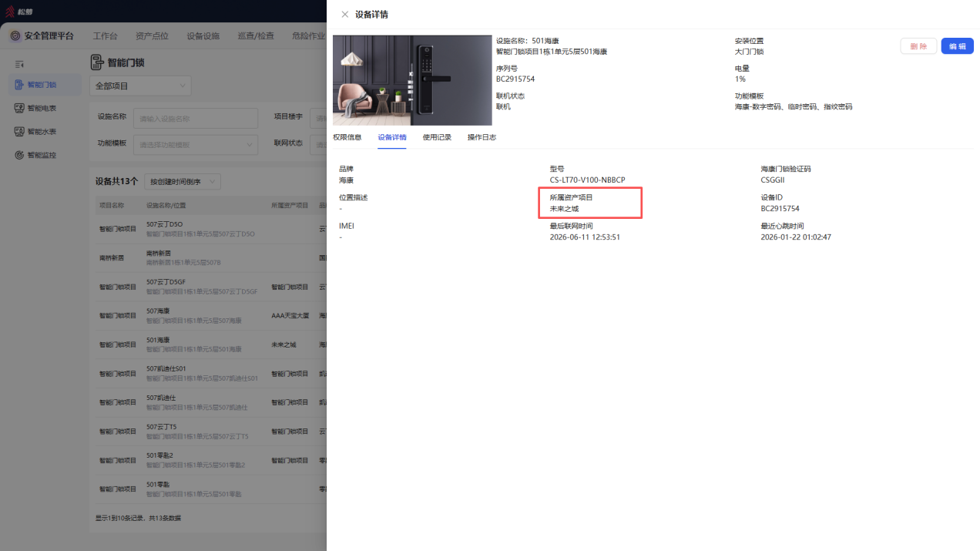The image size is (980, 551).
Task: Open the 设备设施 top navigation item
Action: [203, 35]
